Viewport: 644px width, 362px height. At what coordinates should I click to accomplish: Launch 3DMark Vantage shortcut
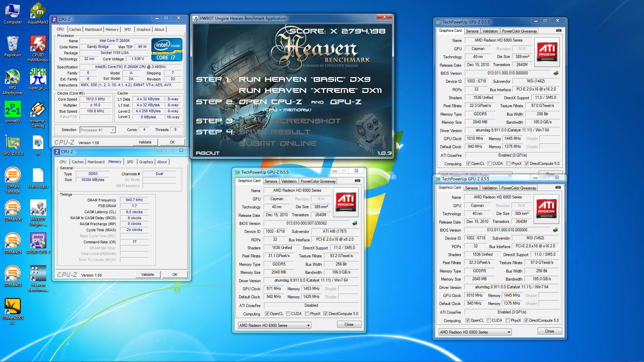[13, 180]
